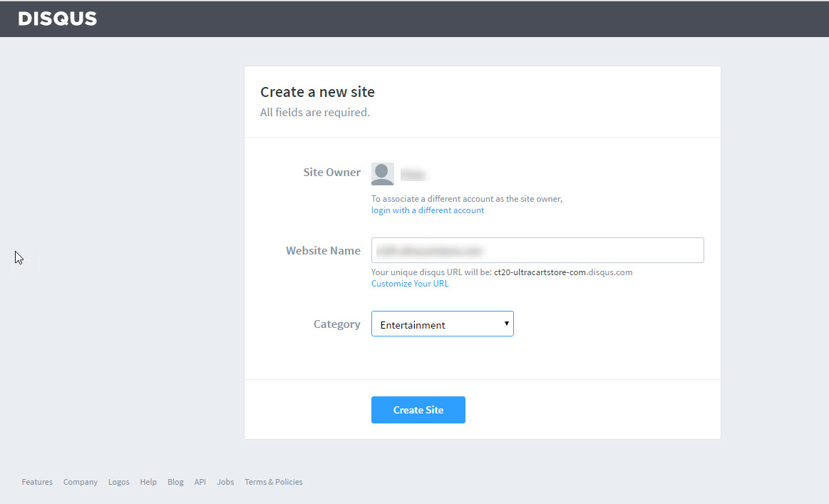
Task: Click the site owner avatar icon
Action: [x=382, y=174]
